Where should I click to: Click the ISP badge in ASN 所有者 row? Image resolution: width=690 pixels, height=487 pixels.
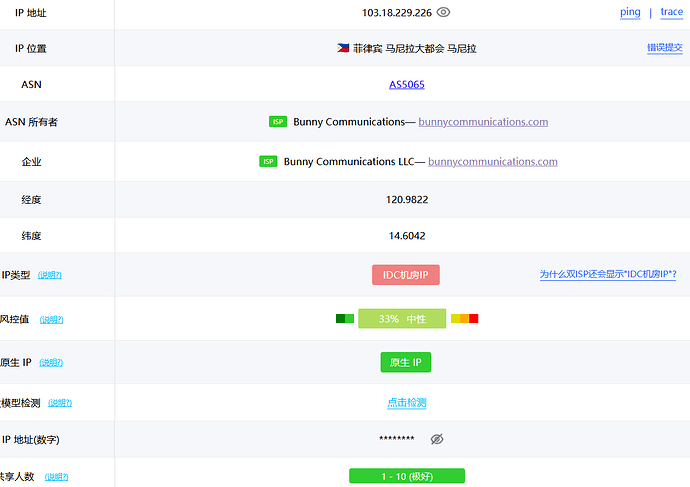[278, 121]
